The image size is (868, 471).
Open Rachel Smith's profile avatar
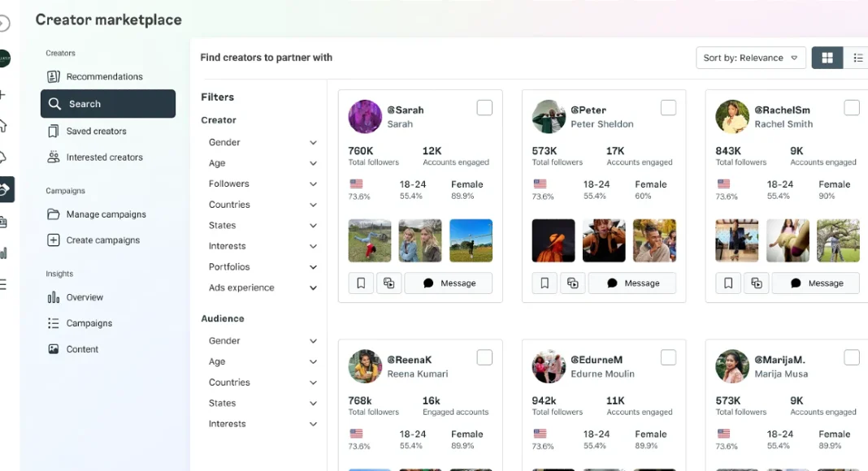click(731, 117)
